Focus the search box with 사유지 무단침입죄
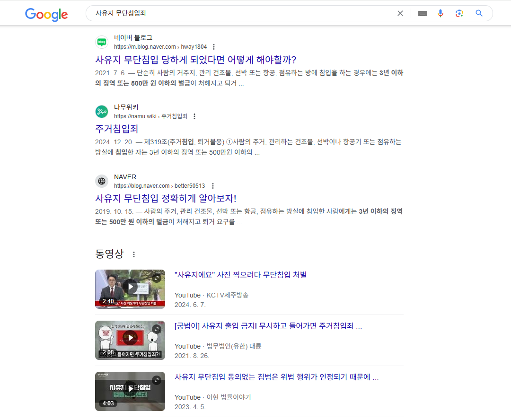The image size is (511, 420). (241, 13)
